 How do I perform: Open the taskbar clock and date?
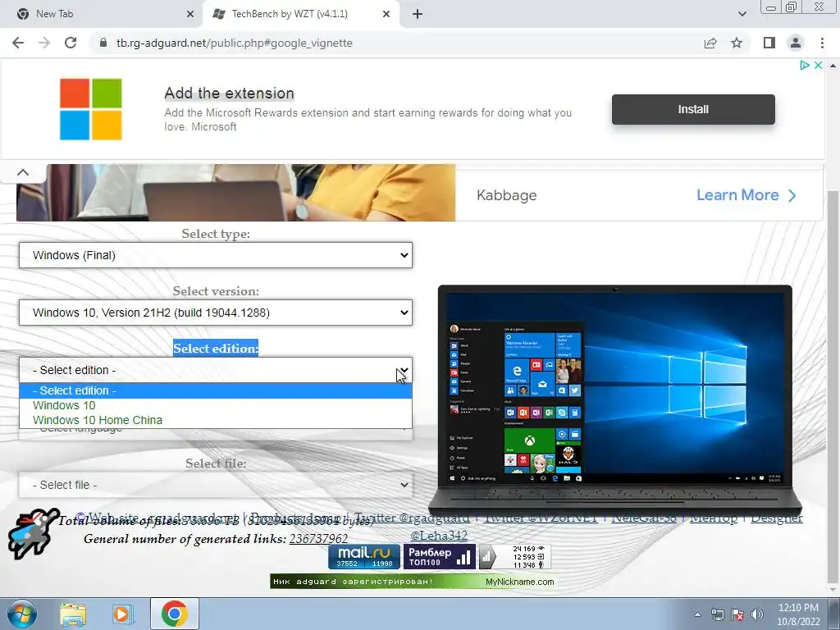click(x=798, y=614)
